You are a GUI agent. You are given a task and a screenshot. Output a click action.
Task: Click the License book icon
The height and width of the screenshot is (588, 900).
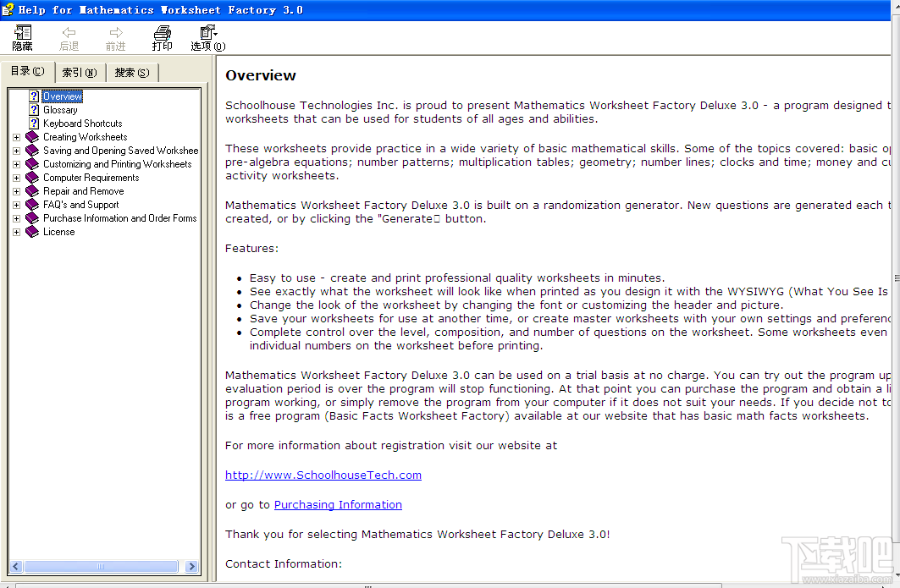[33, 231]
